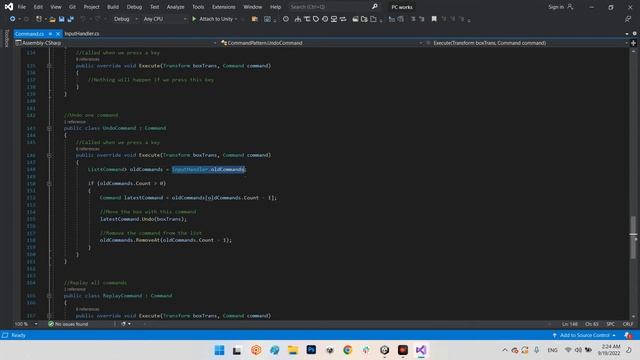The height and width of the screenshot is (360, 640).
Task: Click the new item icon beside Navigate Backward
Action: (x=38, y=19)
